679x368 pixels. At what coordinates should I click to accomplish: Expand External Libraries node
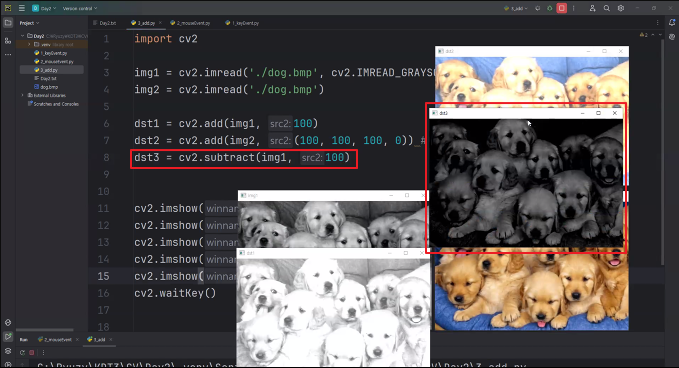tap(23, 95)
